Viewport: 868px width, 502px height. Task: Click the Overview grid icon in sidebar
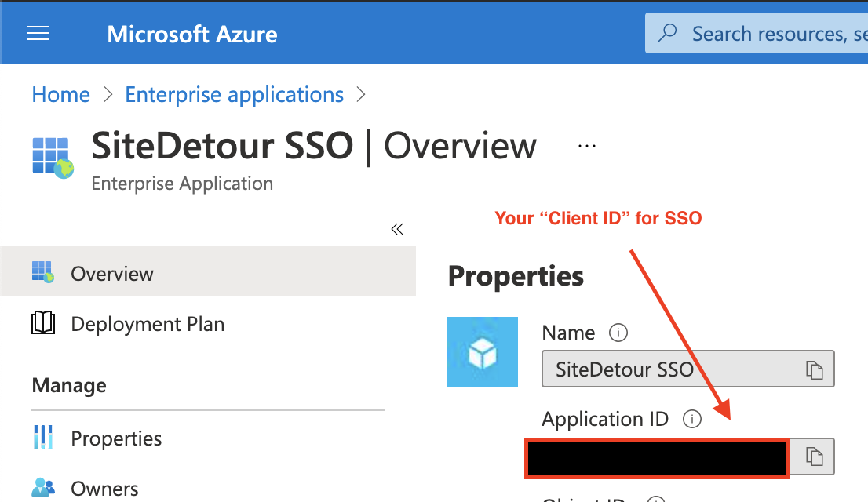pyautogui.click(x=43, y=271)
